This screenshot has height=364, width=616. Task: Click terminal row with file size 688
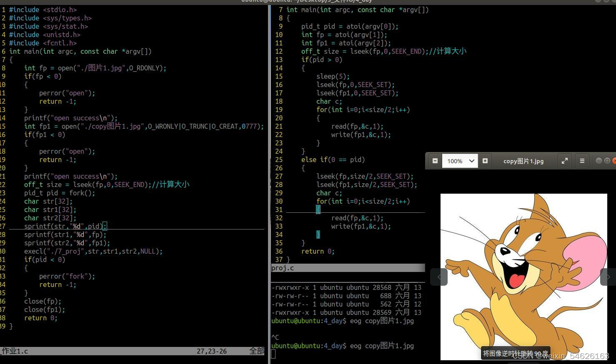click(346, 296)
